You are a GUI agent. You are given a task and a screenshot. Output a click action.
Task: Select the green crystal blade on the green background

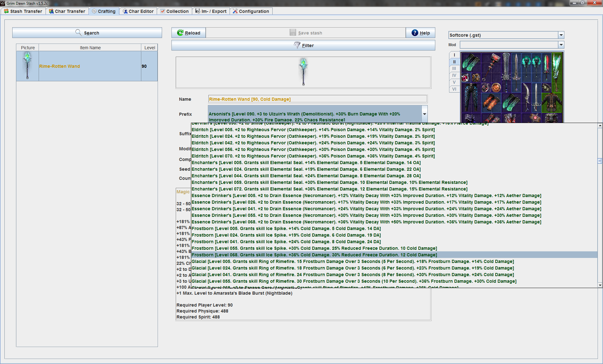(x=557, y=72)
